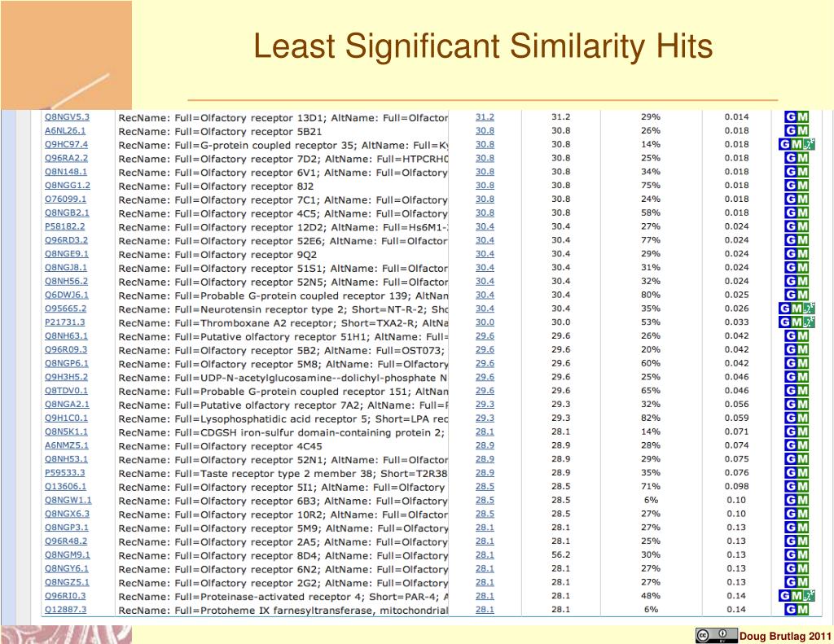Viewport: 834px width, 644px height.
Task: Click the blue G icon in the Q8NGM9.1 row
Action: tap(790, 555)
